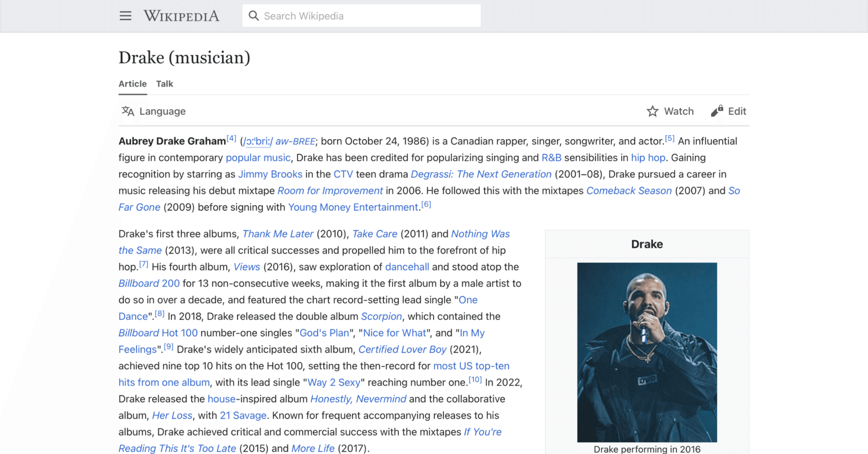Click the Edit pencil icon
This screenshot has width=868, height=454.
pos(717,111)
